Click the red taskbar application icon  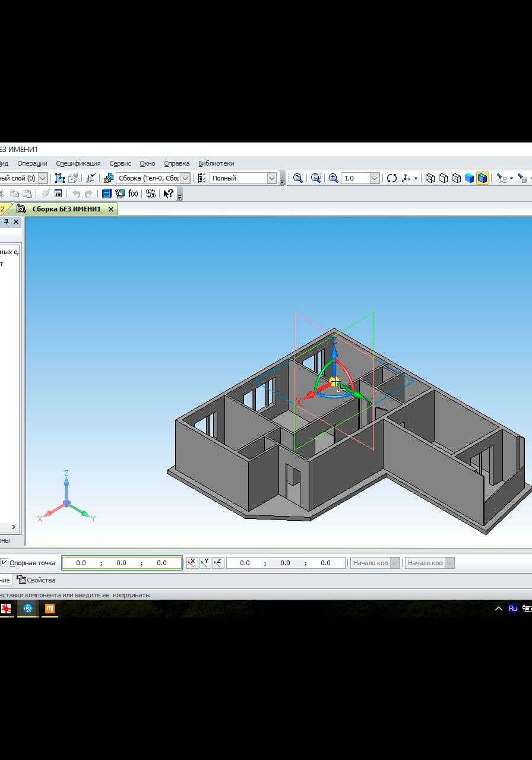[x=5, y=609]
